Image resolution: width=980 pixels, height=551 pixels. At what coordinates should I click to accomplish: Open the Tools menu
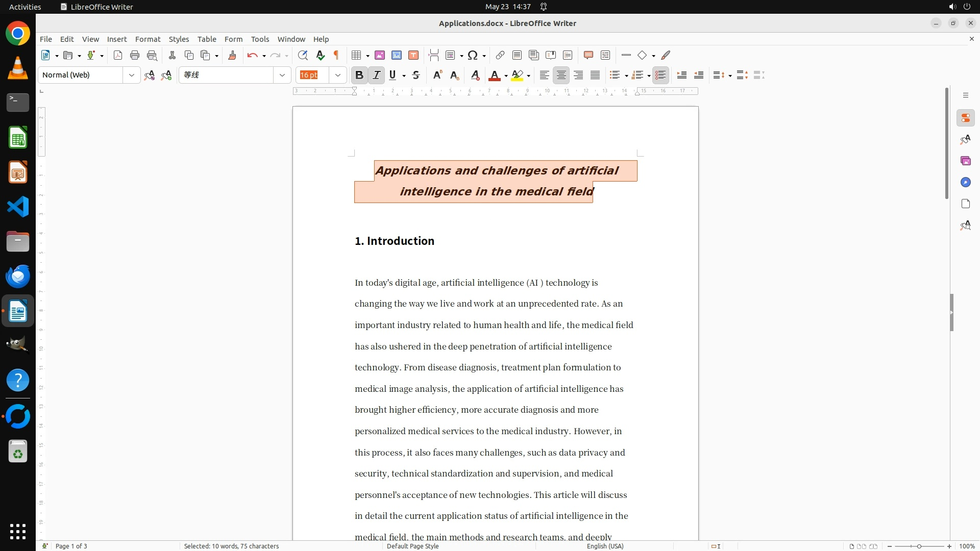[260, 39]
